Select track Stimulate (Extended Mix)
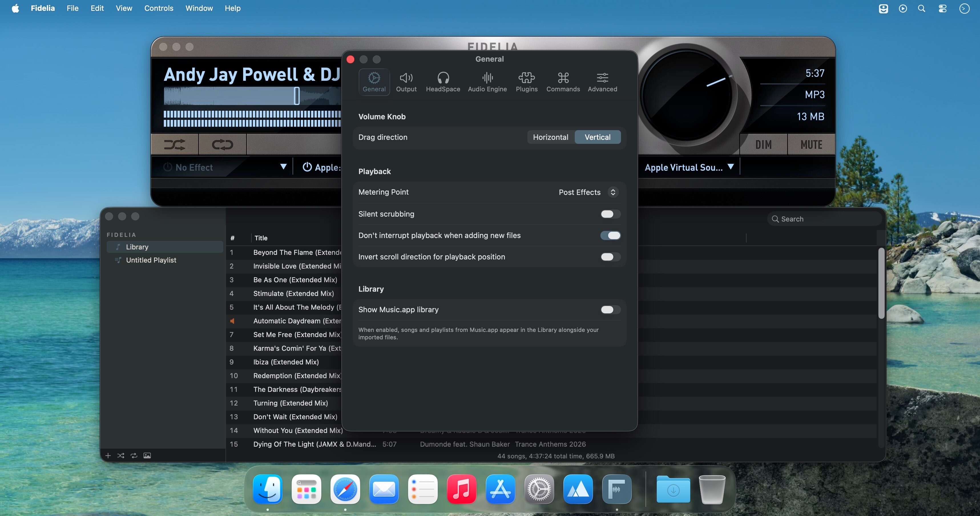 coord(294,293)
